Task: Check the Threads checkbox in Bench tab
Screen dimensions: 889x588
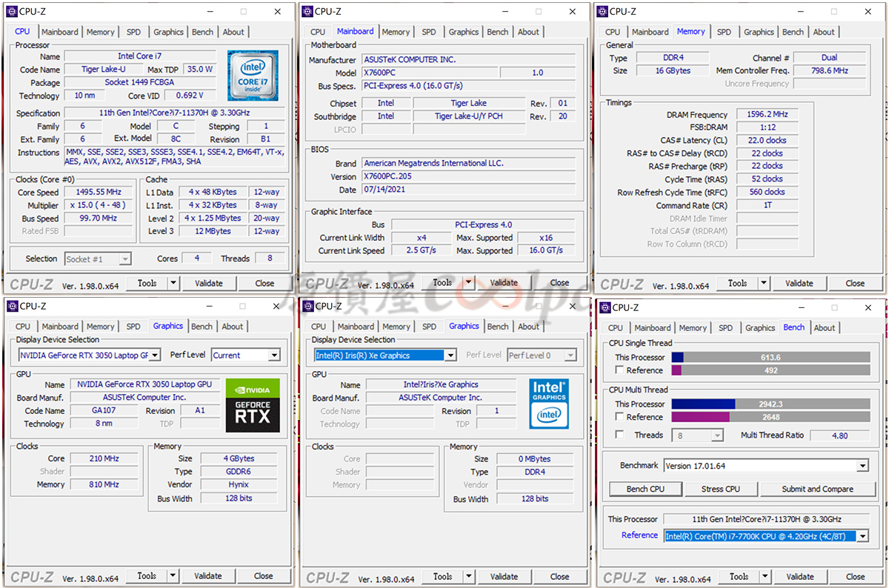Action: 619,435
